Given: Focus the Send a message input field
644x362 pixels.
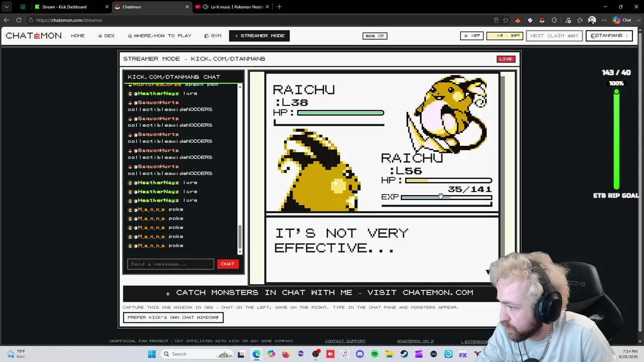Looking at the screenshot, I should tap(171, 264).
